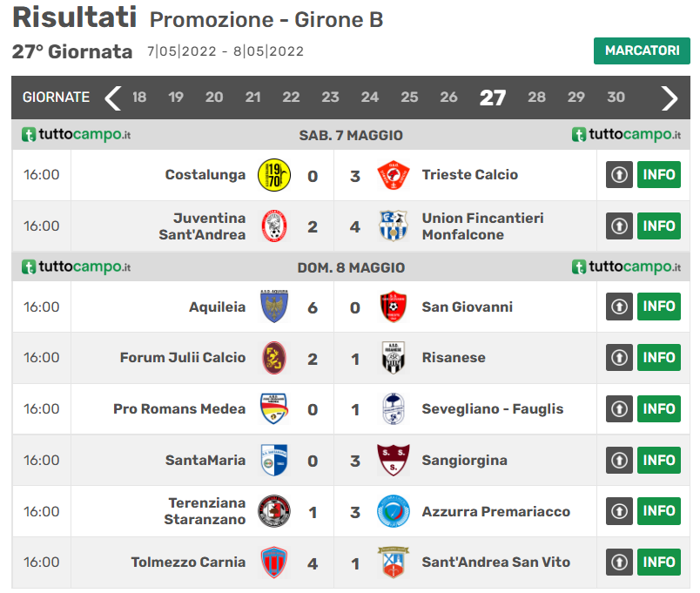Click upload arrow icon for Costalunga match

[619, 175]
